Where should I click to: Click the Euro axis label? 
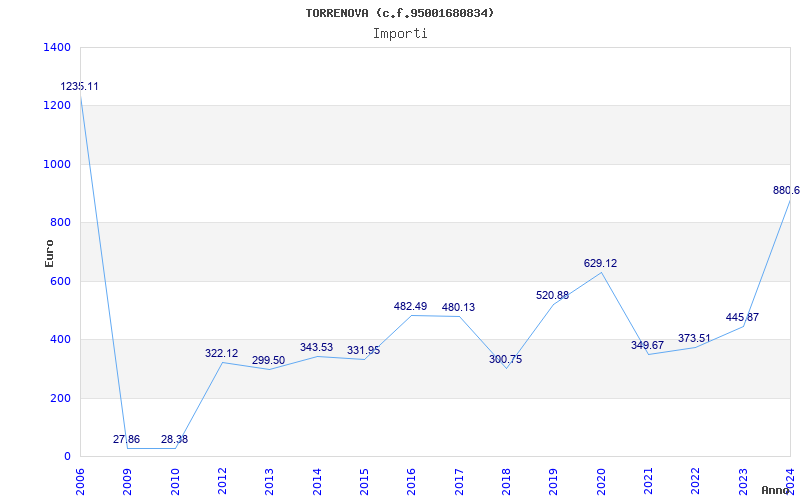point(49,253)
